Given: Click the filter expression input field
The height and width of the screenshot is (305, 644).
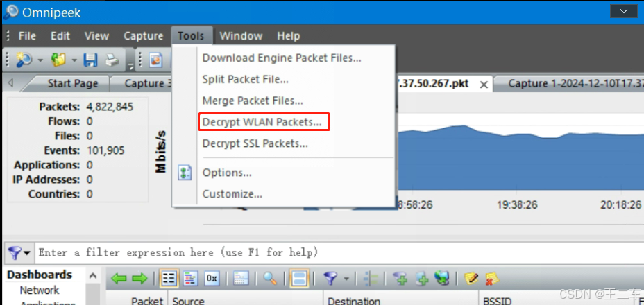Looking at the screenshot, I should click(339, 252).
